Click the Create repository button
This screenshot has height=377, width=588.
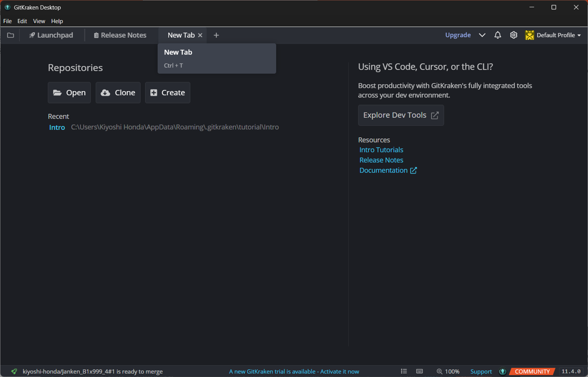168,93
